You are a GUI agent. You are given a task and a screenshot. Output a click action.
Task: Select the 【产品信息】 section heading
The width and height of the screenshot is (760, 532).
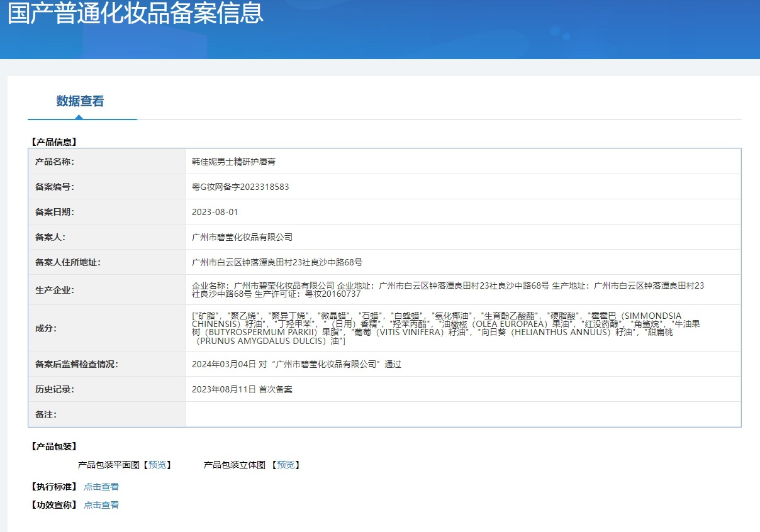pyautogui.click(x=53, y=142)
